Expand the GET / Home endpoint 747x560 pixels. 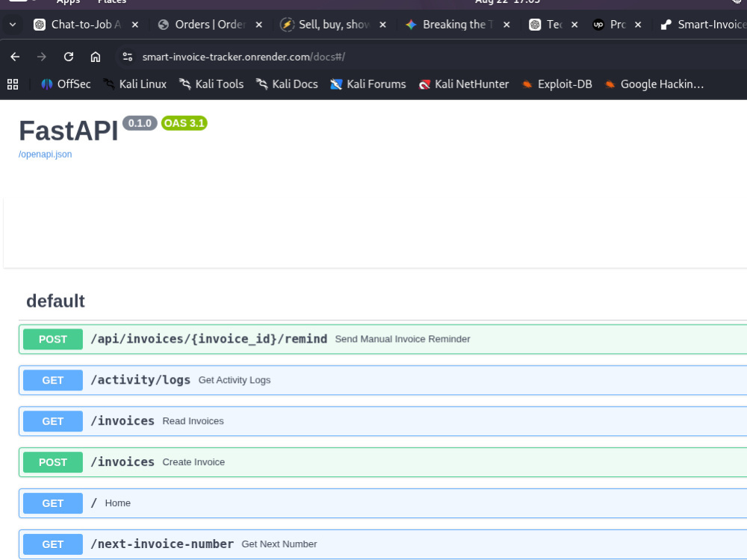click(382, 503)
